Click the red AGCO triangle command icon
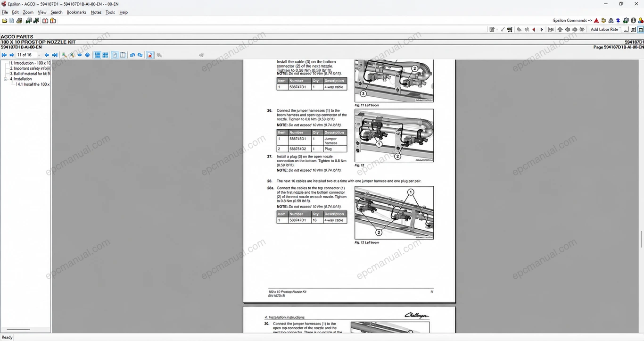 pos(596,21)
